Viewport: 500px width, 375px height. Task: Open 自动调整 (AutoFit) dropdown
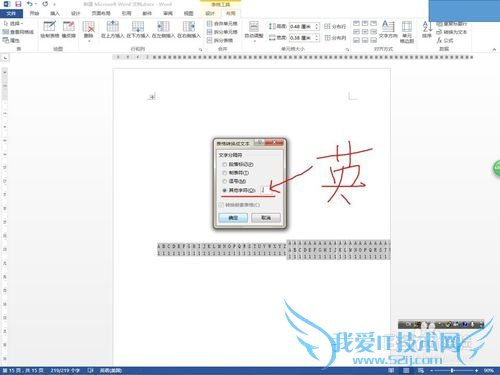click(254, 31)
